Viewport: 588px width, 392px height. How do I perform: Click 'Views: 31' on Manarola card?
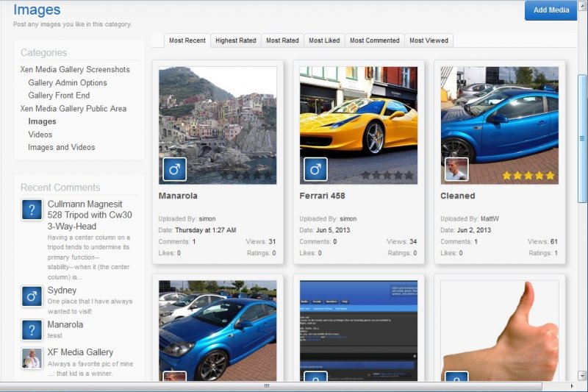261,241
